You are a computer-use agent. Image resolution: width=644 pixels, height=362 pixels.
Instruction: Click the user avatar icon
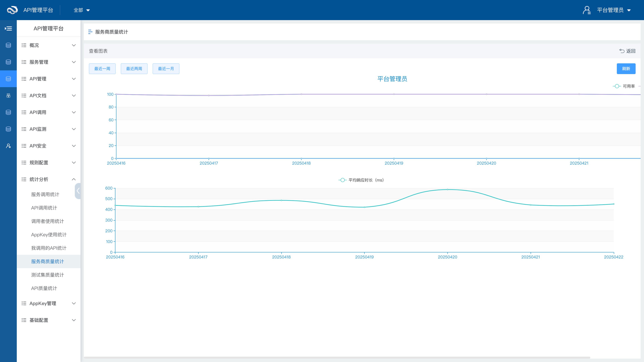tap(586, 10)
